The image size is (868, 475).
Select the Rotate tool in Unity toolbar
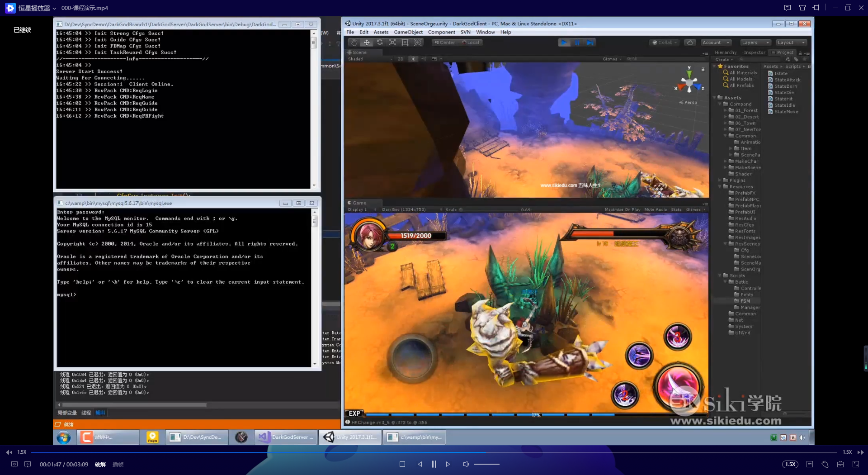pyautogui.click(x=380, y=43)
